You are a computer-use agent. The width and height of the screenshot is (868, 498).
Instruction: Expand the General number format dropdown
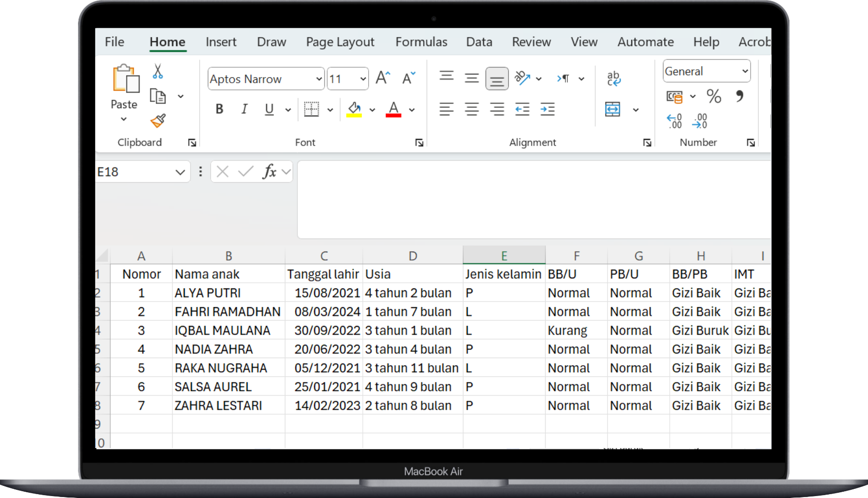(745, 72)
